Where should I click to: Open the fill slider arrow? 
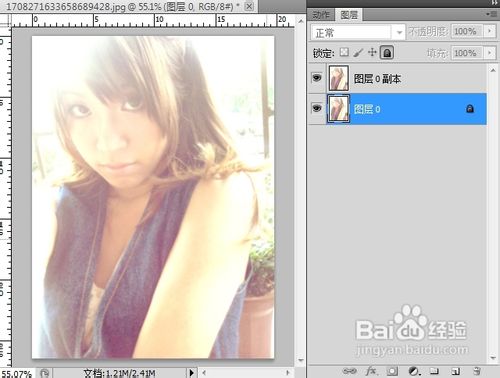(490, 53)
